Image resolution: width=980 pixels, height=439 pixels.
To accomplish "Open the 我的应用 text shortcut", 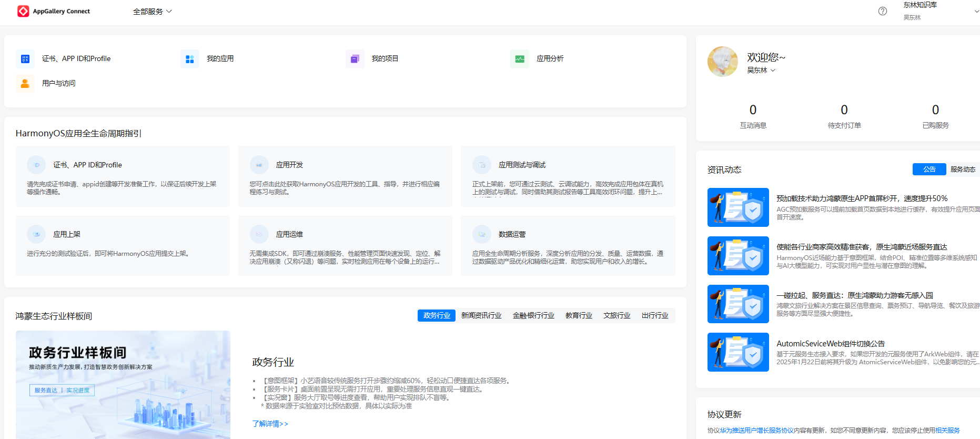I will (220, 59).
